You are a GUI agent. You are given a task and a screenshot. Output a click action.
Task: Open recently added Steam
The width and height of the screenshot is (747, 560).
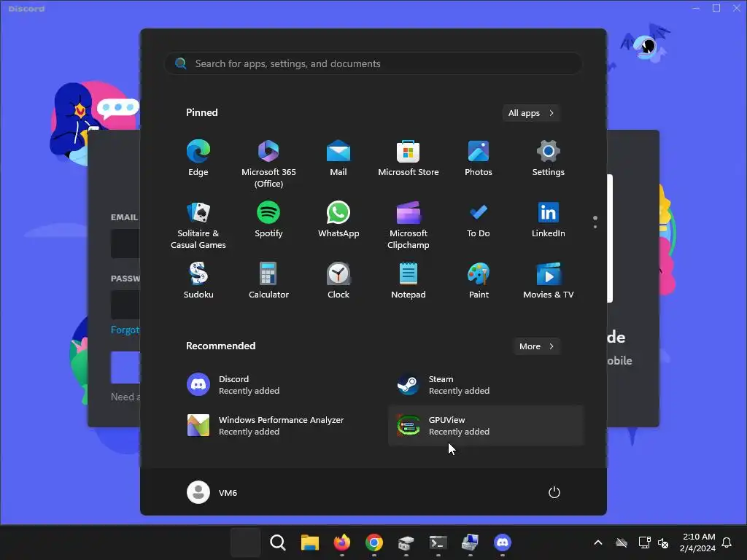(486, 385)
